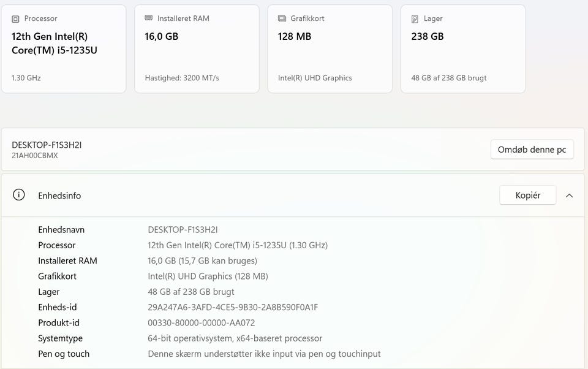Click the Lager storage disk icon
Viewport: 588px width, 369px height.
tap(415, 19)
